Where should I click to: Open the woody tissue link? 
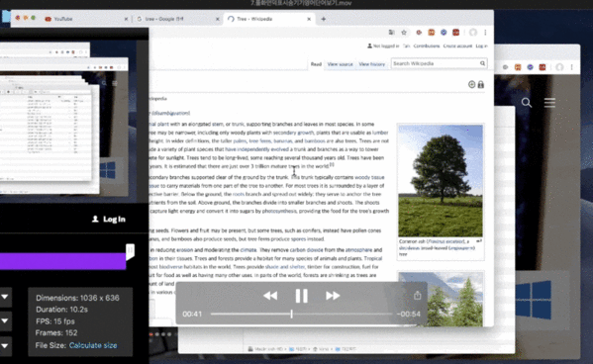coord(369,177)
